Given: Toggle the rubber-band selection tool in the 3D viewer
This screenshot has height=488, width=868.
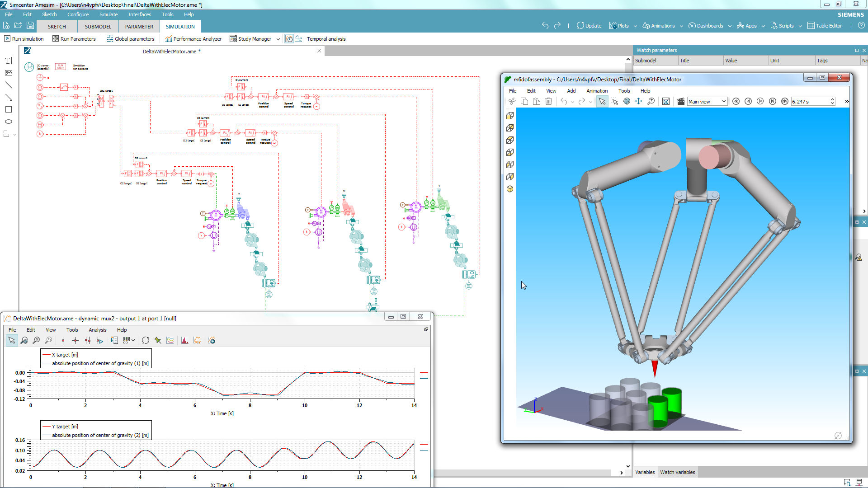Looking at the screenshot, I should pos(614,101).
